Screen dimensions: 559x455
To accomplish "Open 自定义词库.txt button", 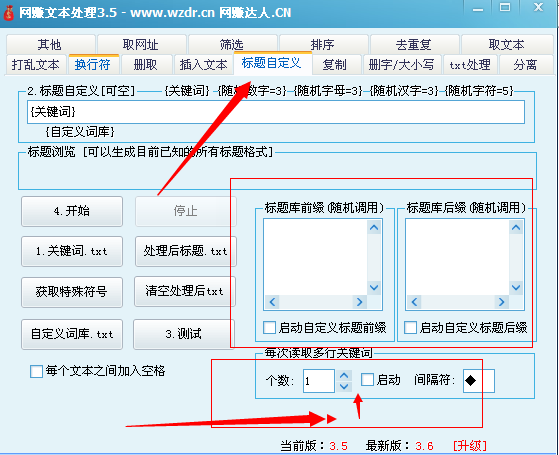I will point(72,334).
